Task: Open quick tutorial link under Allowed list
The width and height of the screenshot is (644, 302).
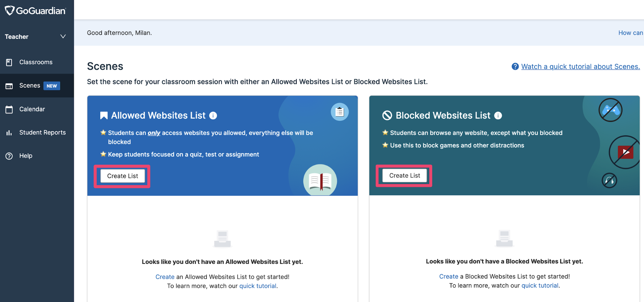Action: [x=258, y=286]
